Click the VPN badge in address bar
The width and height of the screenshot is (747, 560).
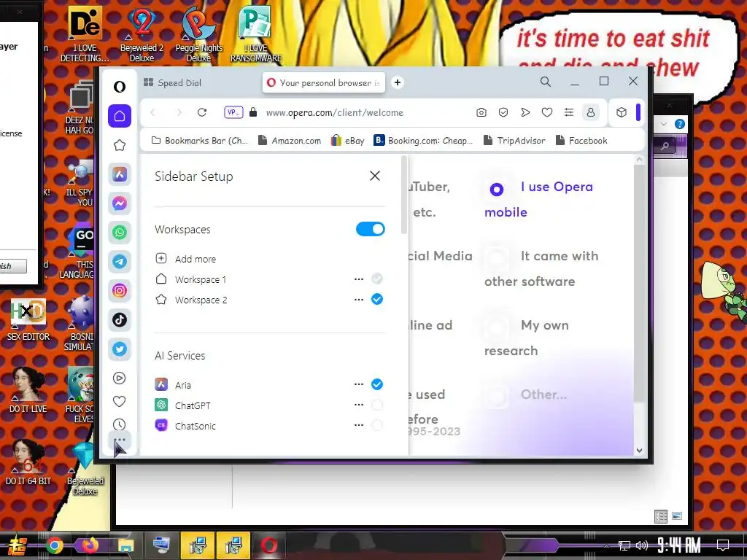(x=233, y=112)
